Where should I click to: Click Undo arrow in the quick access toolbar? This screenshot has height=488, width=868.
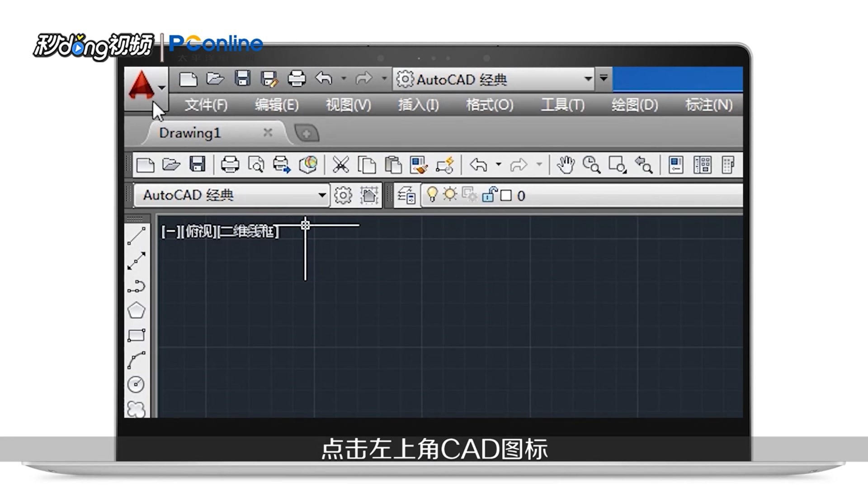[x=324, y=79]
